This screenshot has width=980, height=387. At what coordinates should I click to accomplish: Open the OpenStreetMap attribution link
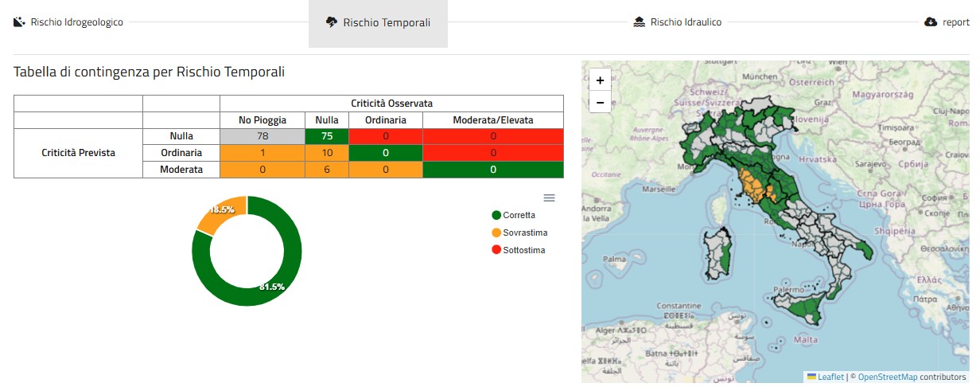click(886, 377)
